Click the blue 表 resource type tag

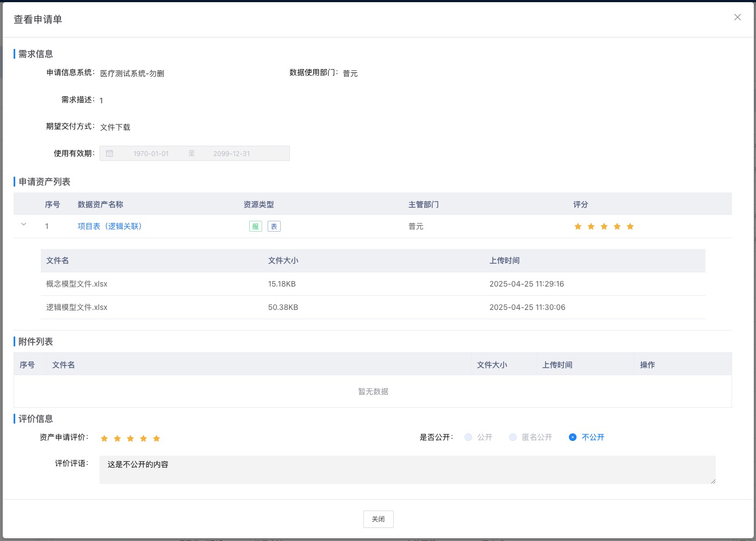[274, 226]
